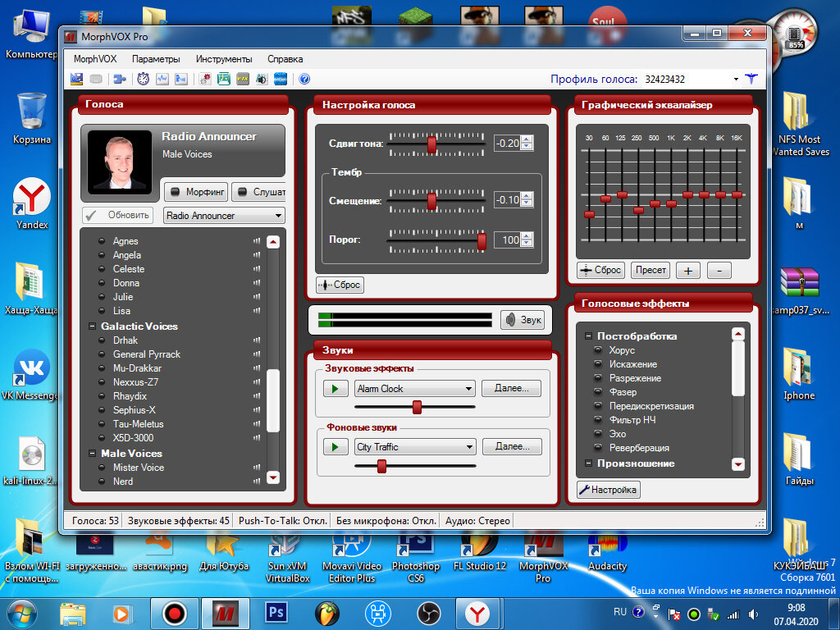This screenshot has width=840, height=630.
Task: Click the blue person-waveform toolbar icon
Action: 181,80
